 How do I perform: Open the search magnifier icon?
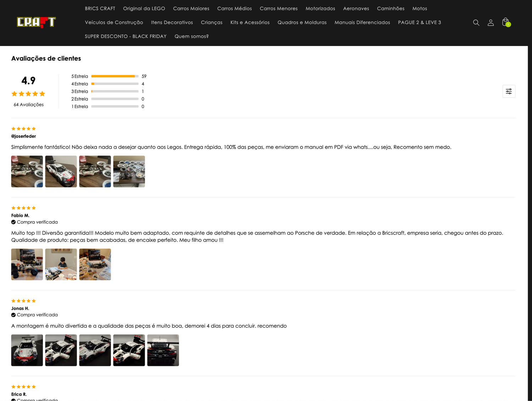[x=476, y=23]
